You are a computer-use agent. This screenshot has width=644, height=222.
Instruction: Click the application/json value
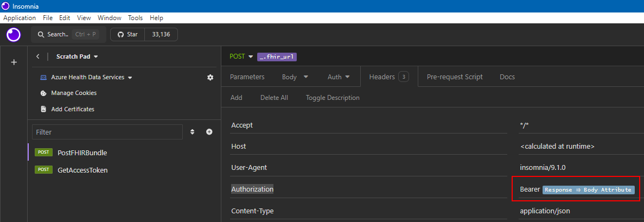tap(545, 211)
